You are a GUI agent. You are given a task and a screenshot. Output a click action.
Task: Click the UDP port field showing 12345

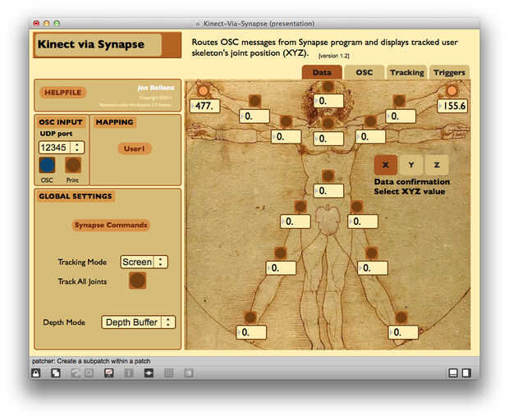coord(56,148)
